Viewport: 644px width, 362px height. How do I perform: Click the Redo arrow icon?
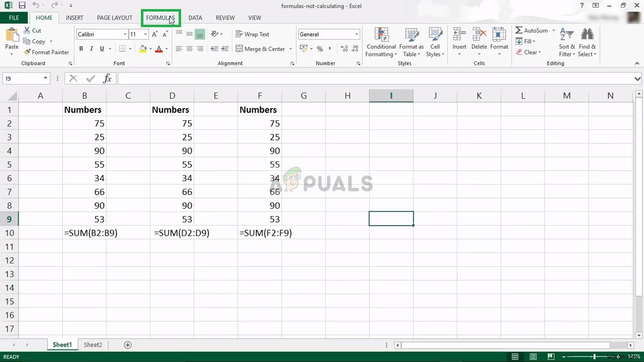point(54,6)
